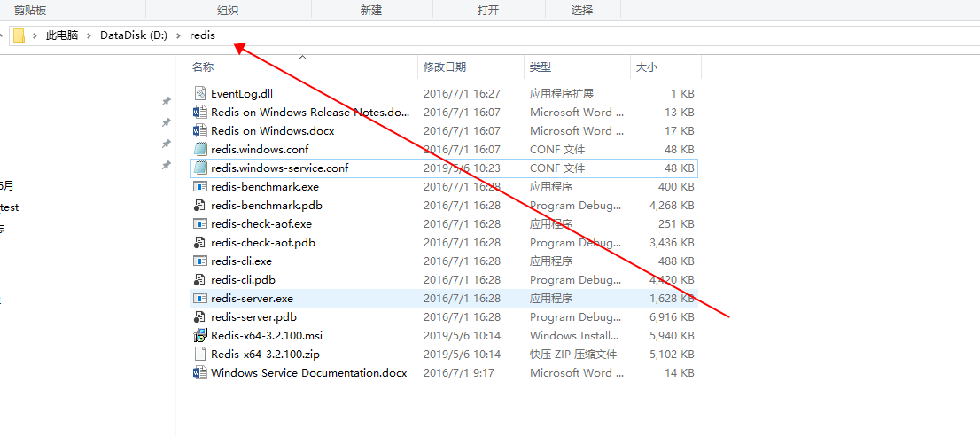Select the file name redis-check-aof.exe
This screenshot has width=980, height=437.
coord(261,223)
